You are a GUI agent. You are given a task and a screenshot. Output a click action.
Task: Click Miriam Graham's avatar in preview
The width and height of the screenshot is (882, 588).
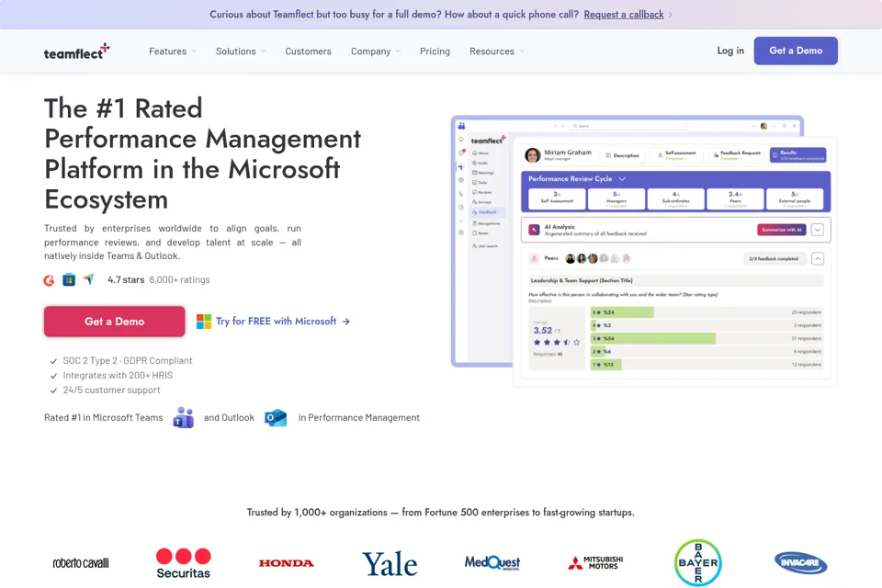[532, 155]
